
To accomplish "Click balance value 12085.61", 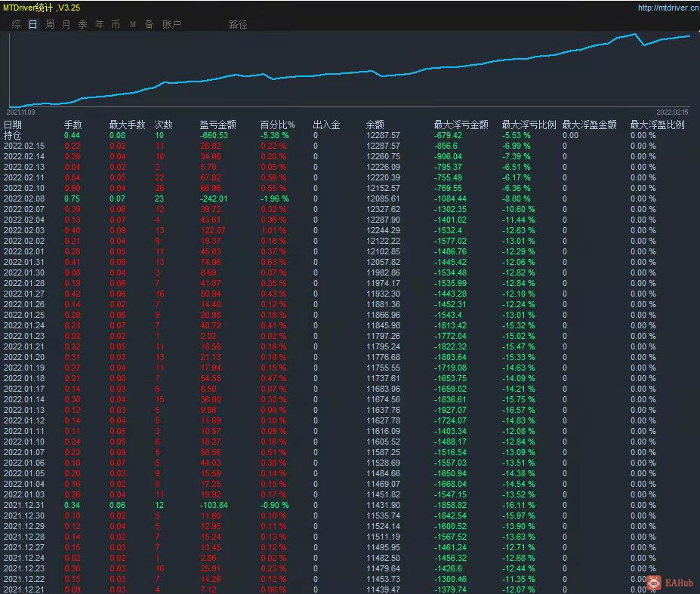I will tap(383, 199).
